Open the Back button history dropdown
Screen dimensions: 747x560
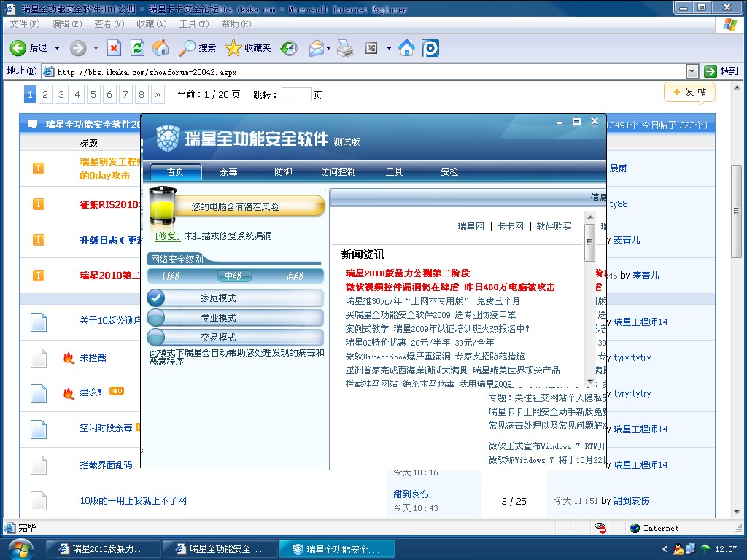coord(57,48)
